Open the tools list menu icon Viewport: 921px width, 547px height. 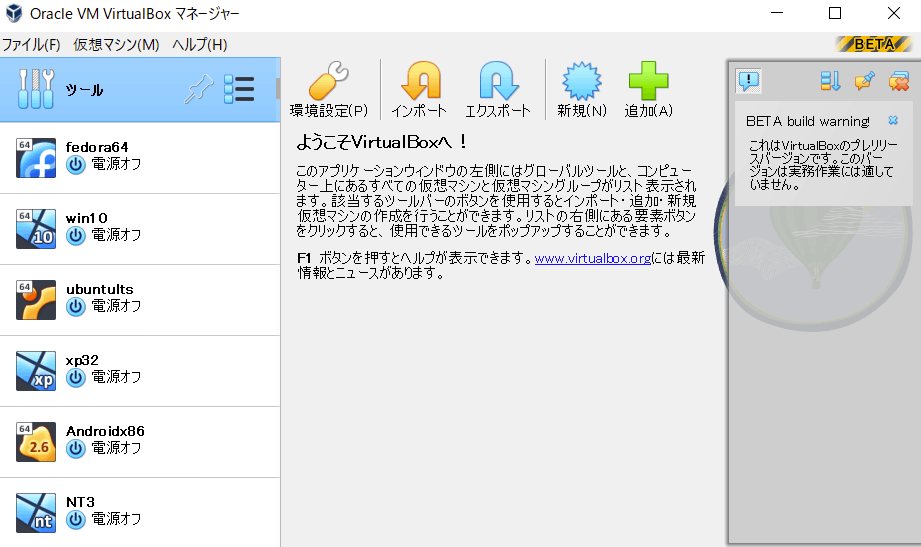click(239, 90)
